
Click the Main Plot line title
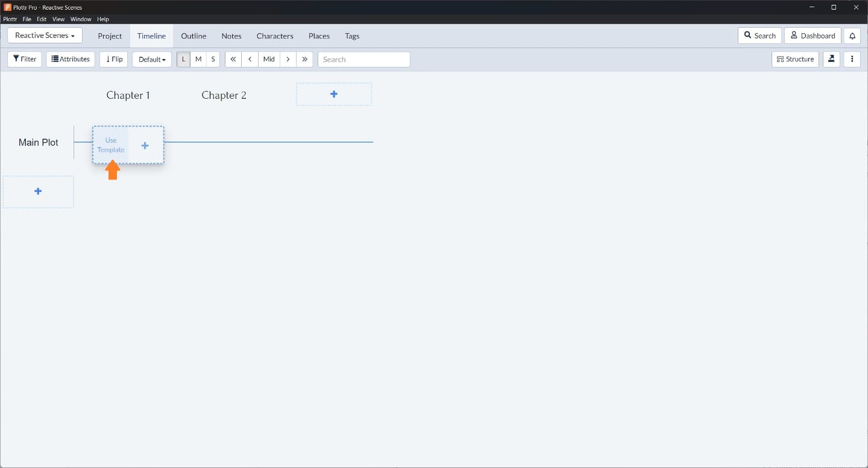[39, 143]
